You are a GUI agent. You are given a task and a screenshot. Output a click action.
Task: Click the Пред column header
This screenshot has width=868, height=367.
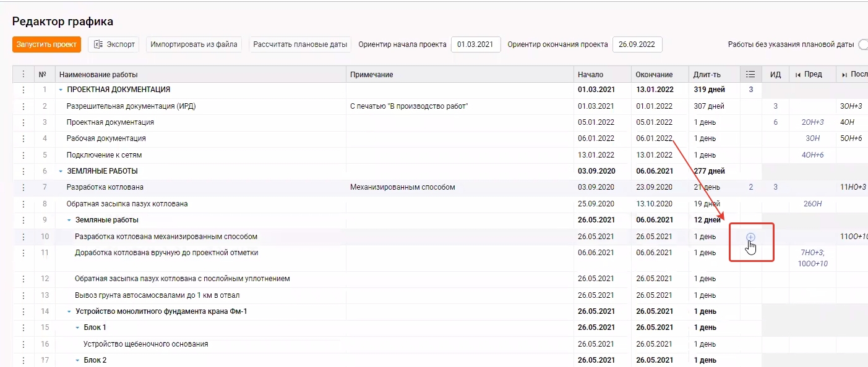812,74
